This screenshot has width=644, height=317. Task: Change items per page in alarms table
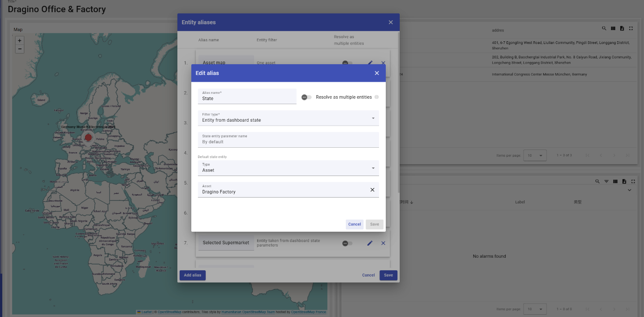coord(535,309)
